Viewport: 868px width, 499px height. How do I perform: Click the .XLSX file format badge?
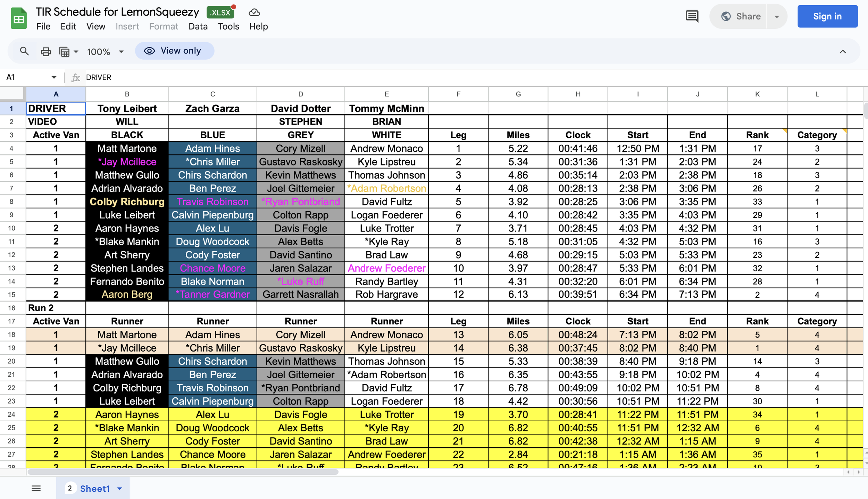[220, 12]
